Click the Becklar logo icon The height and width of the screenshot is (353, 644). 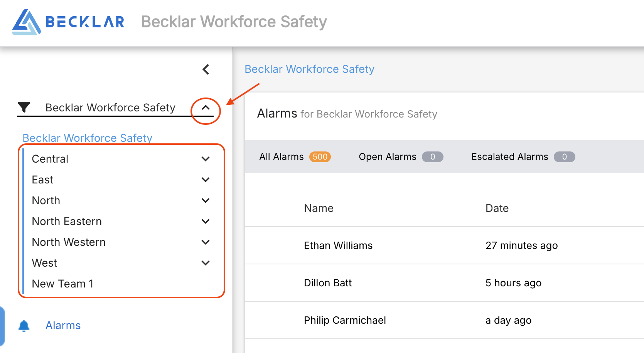[26, 22]
